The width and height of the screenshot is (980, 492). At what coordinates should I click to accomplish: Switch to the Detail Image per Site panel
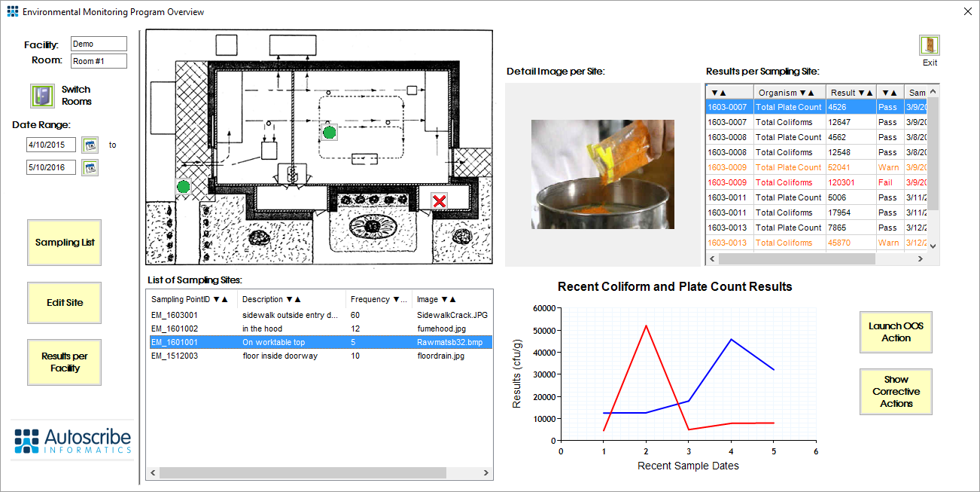click(x=602, y=175)
